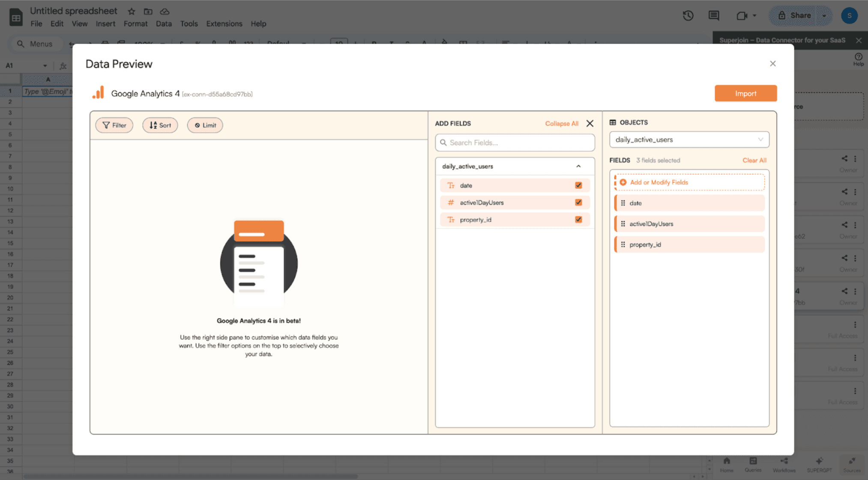Open version history clock icon
Screen dimensions: 868x480
pos(688,16)
